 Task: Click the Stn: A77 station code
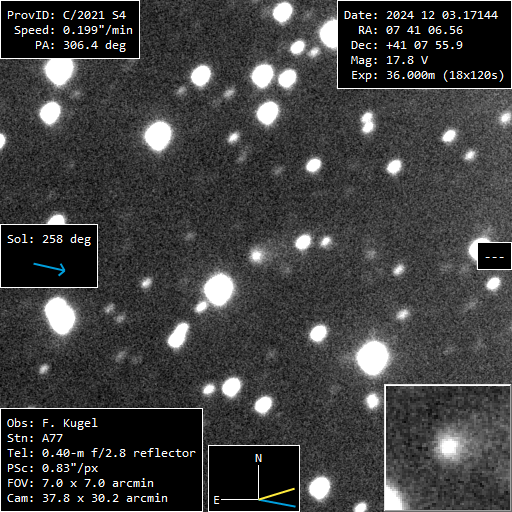35,438
